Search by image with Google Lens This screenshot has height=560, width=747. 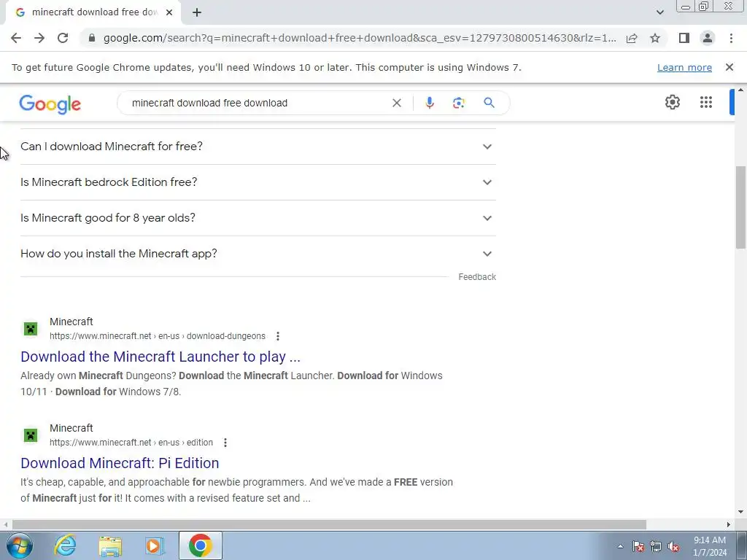[x=458, y=103]
